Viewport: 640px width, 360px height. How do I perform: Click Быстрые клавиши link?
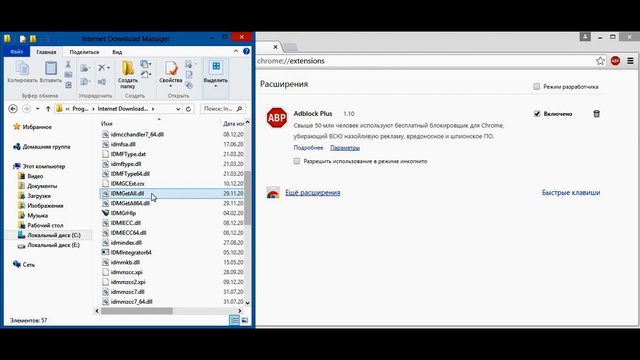coord(571,193)
